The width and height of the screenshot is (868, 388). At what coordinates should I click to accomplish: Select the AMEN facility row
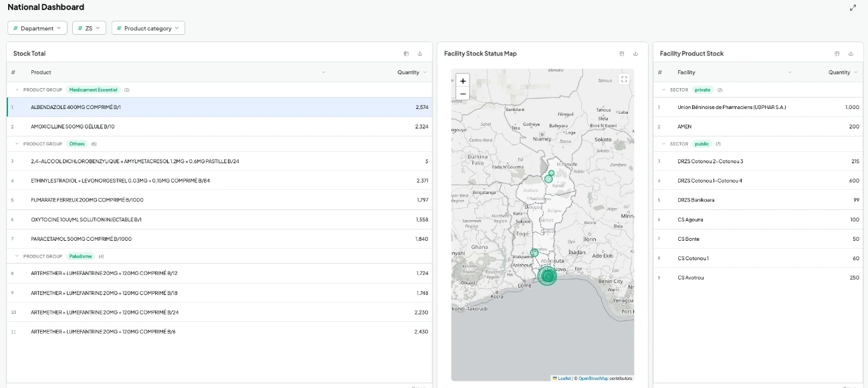(x=758, y=126)
